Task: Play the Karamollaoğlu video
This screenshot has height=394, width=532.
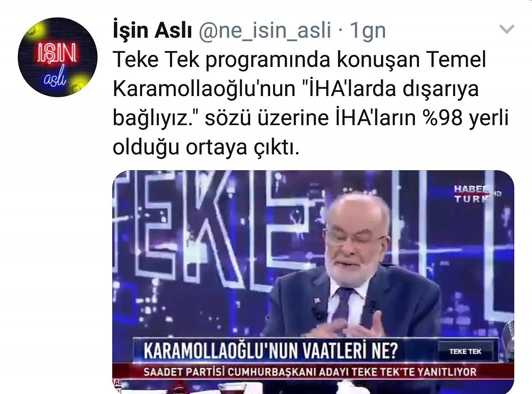Action: 313,282
